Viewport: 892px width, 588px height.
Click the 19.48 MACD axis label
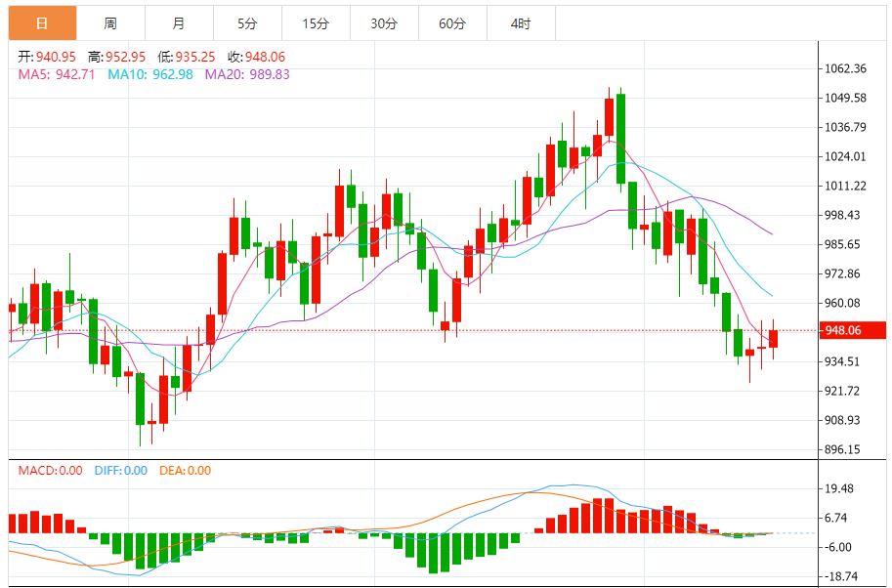coord(839,488)
